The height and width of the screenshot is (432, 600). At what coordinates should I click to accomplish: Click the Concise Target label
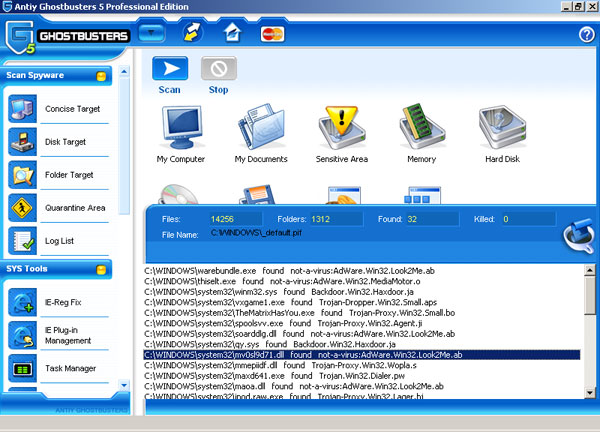(72, 109)
